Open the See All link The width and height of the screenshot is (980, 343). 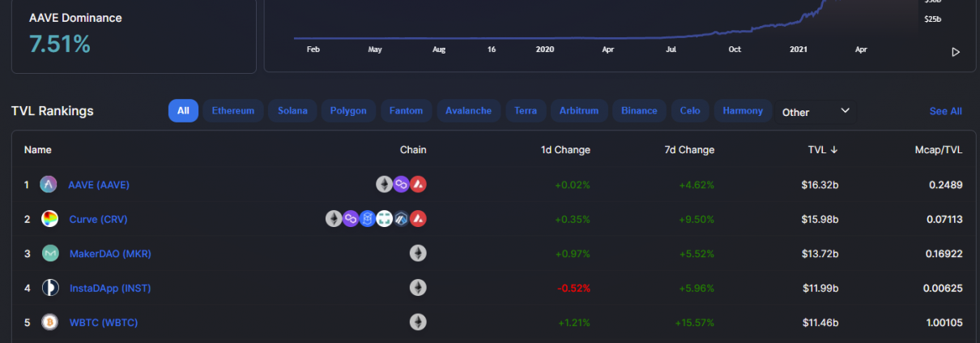(945, 111)
